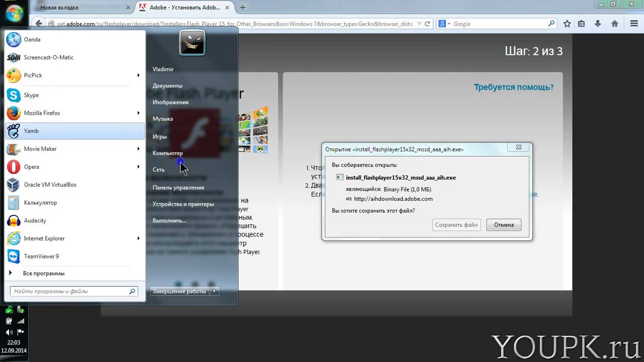Click the site identity globe icon
This screenshot has width=644, height=362.
pyautogui.click(x=51, y=24)
